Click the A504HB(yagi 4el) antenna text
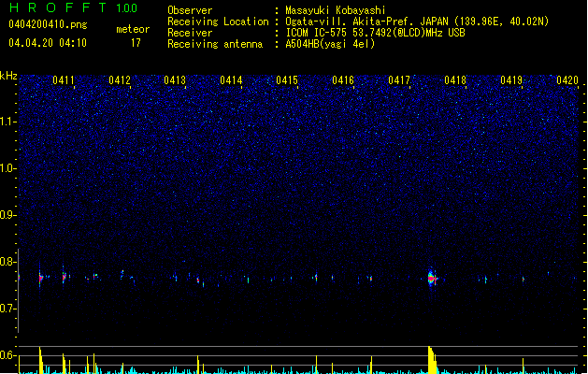This screenshot has width=588, height=374. pos(330,44)
